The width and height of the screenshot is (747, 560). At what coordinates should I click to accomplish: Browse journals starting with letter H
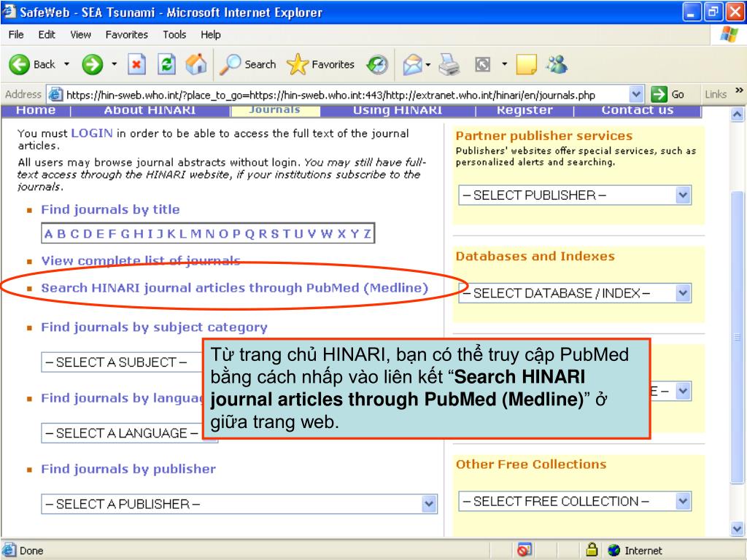(138, 234)
